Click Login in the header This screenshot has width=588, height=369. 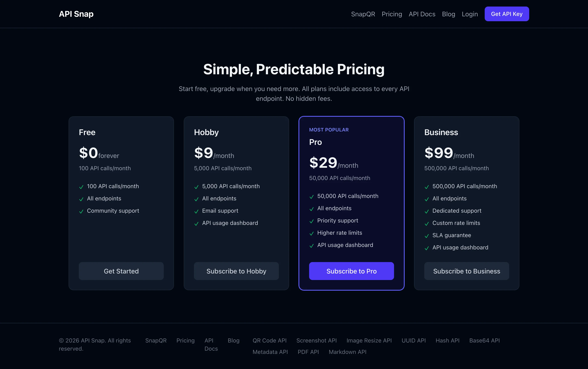point(470,14)
